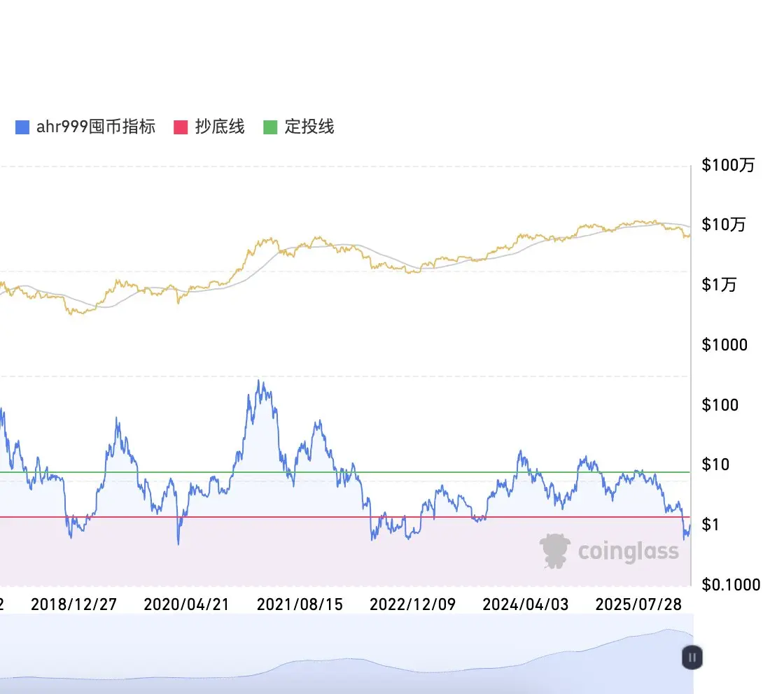Viewport: 784px width, 694px height.
Task: Click the green 定投线 legend color square
Action: [x=270, y=127]
